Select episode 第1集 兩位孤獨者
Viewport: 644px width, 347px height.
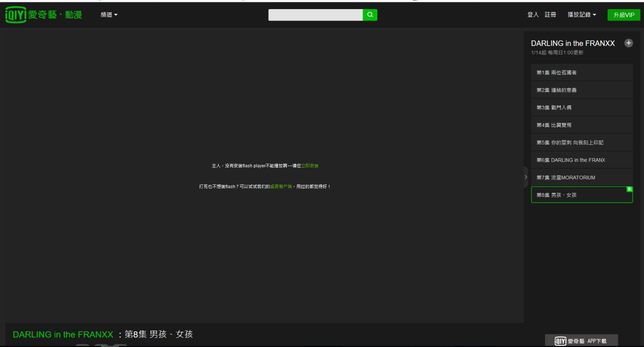pyautogui.click(x=582, y=73)
